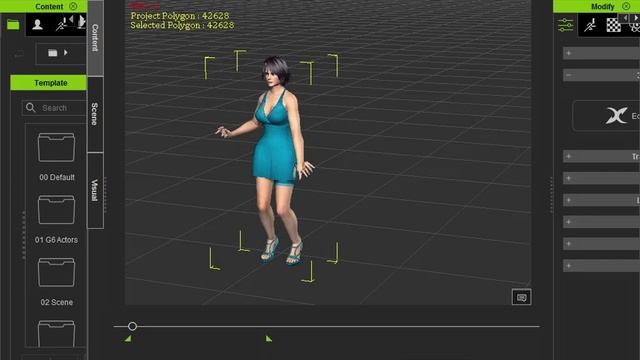Select the Animation running-figure icon in Content
The width and height of the screenshot is (640, 360).
pos(61,25)
